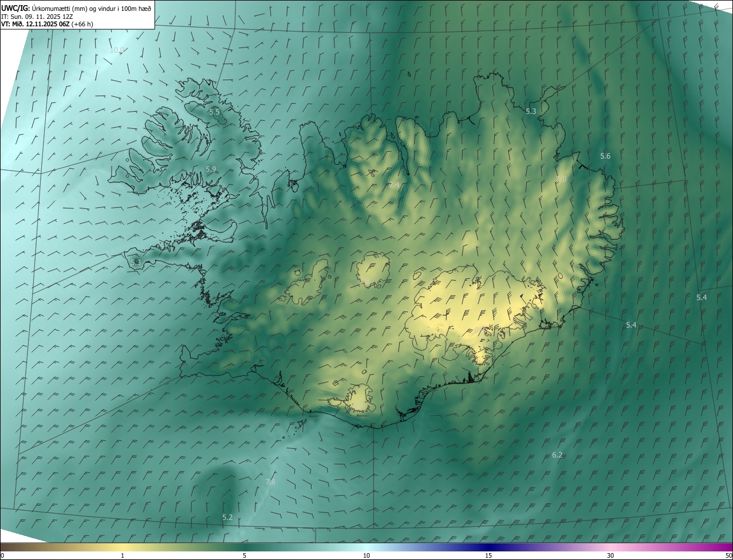Click the '5.5' value over the Westfjords
The height and width of the screenshot is (560, 733).
tap(214, 112)
